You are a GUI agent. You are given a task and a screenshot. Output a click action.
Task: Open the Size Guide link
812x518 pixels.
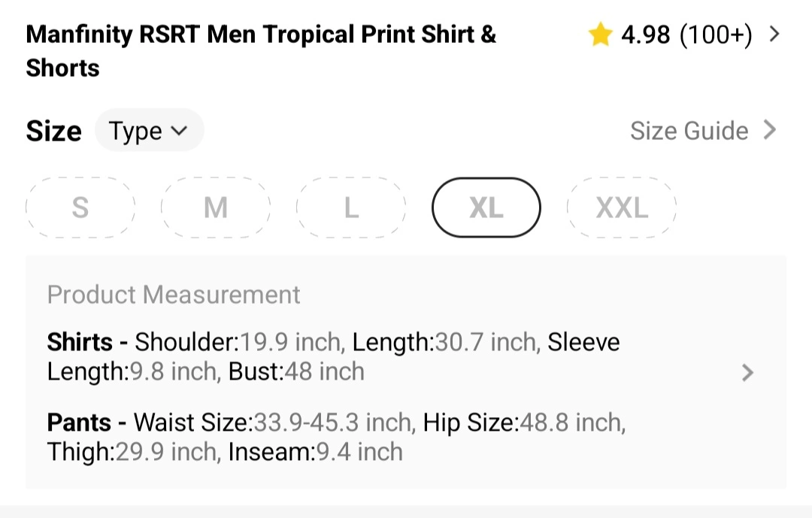(x=689, y=131)
